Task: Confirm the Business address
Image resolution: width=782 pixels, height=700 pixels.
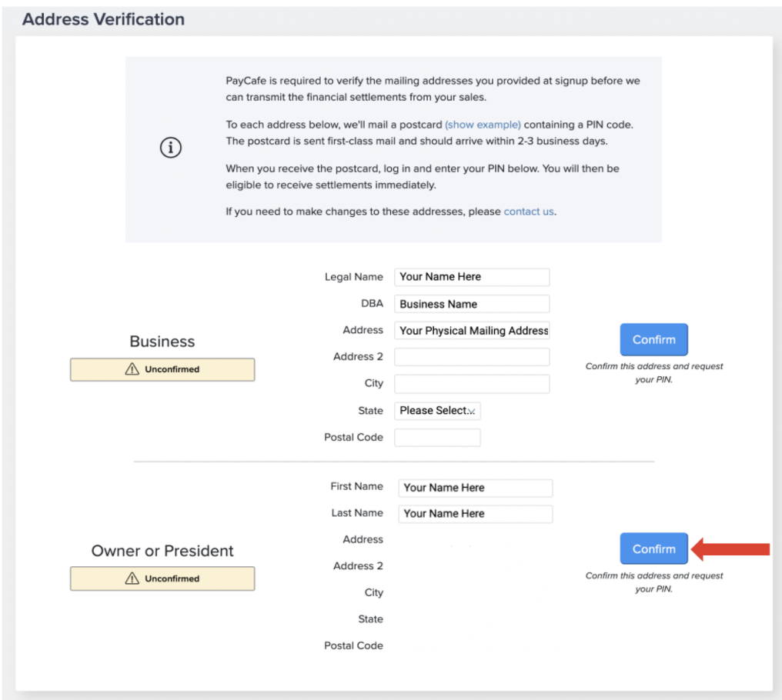Action: [x=653, y=339]
